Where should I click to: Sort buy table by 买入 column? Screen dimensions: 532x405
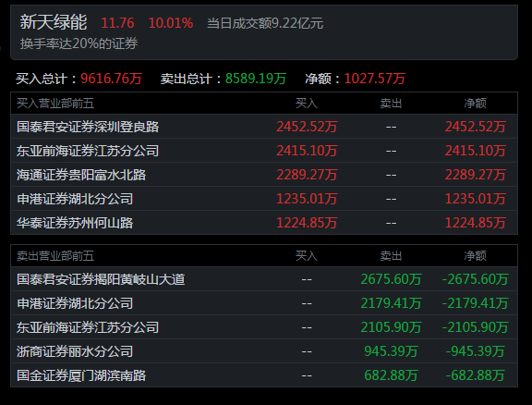click(x=307, y=103)
